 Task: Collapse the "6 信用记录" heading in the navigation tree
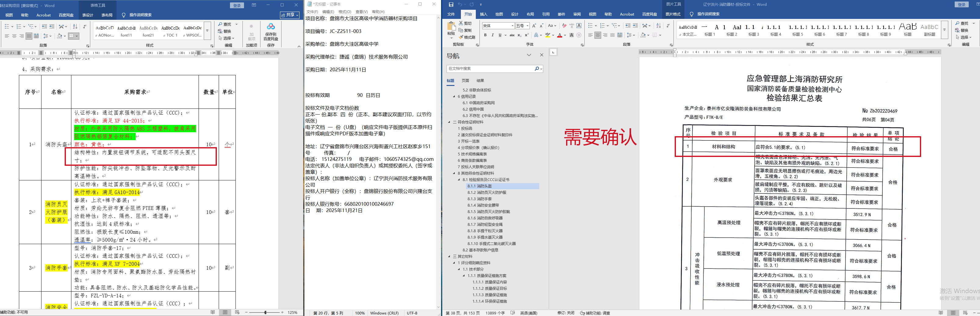(x=454, y=97)
